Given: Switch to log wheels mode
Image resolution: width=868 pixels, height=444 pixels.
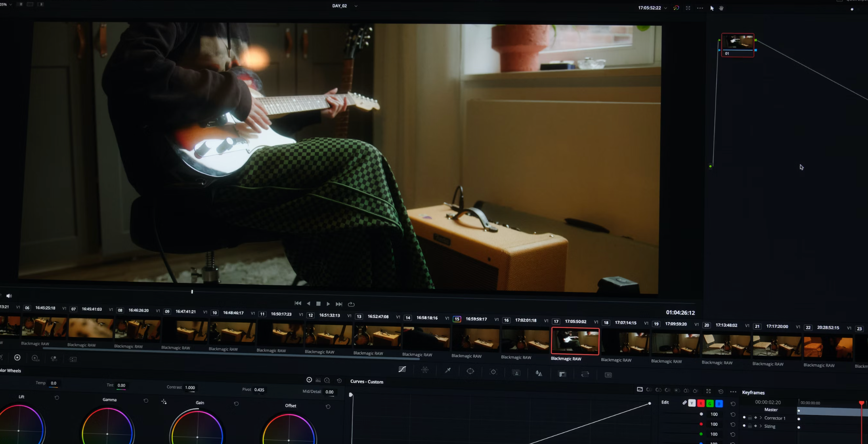Looking at the screenshot, I should click(327, 381).
